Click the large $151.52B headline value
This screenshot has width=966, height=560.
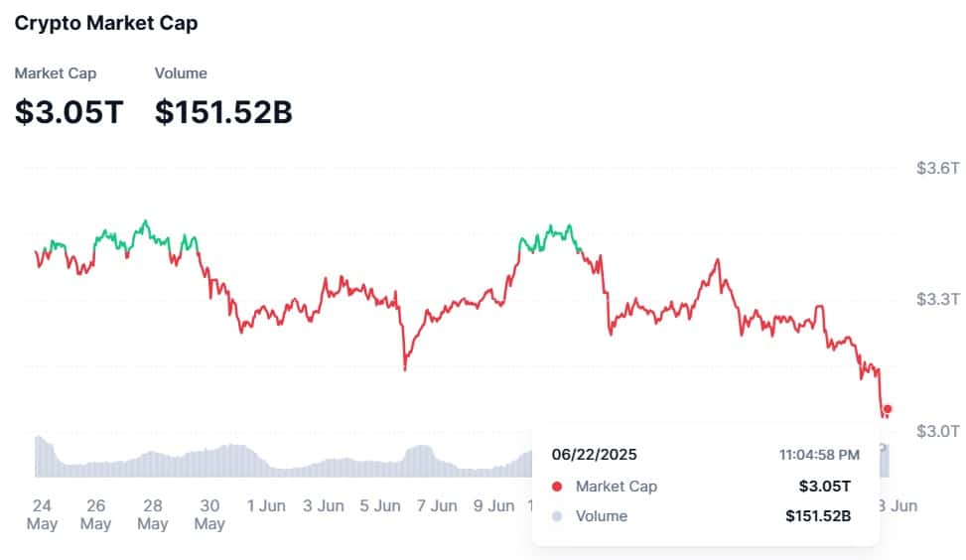click(x=223, y=112)
